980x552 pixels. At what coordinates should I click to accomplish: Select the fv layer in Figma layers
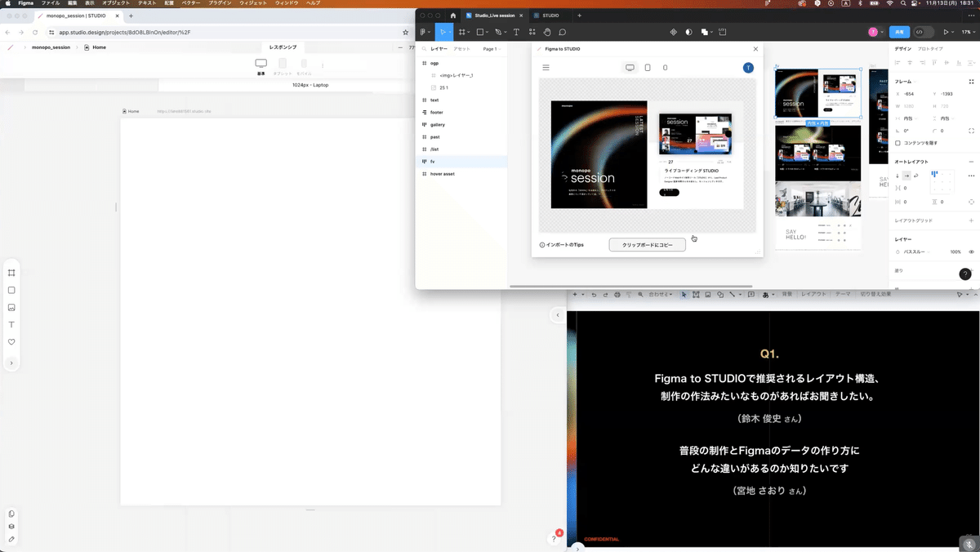point(461,162)
